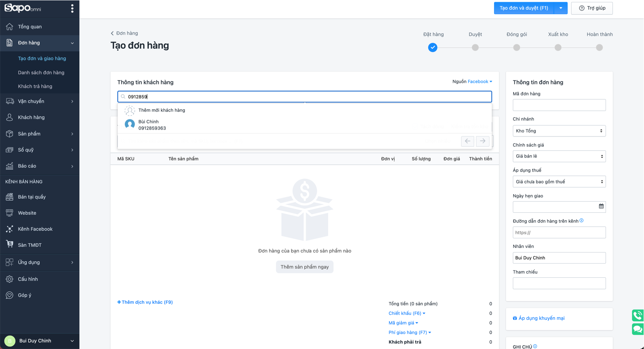Go to Danh sách đơn hàng
The height and width of the screenshot is (349, 644).
click(41, 72)
